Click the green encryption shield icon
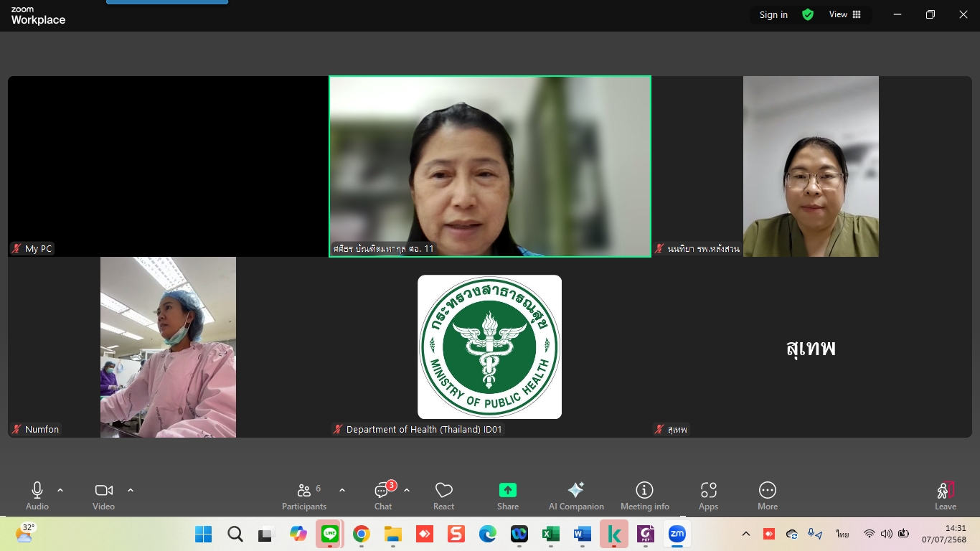The image size is (980, 551). pyautogui.click(x=808, y=14)
